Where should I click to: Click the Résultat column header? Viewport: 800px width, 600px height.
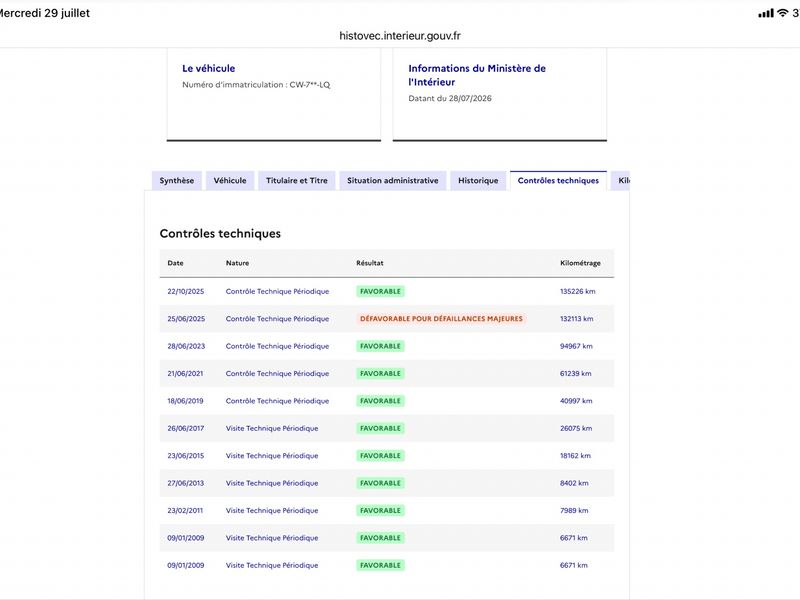tap(370, 263)
